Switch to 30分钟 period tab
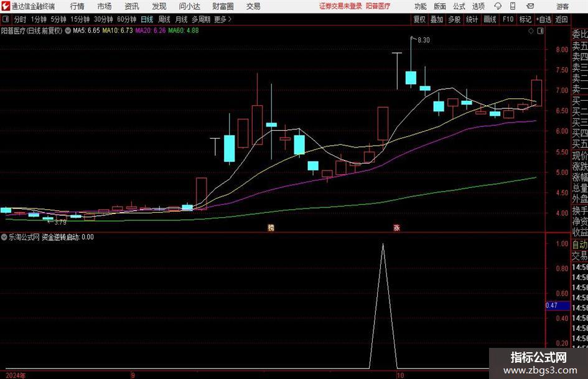This screenshot has width=588, height=379. (103, 19)
